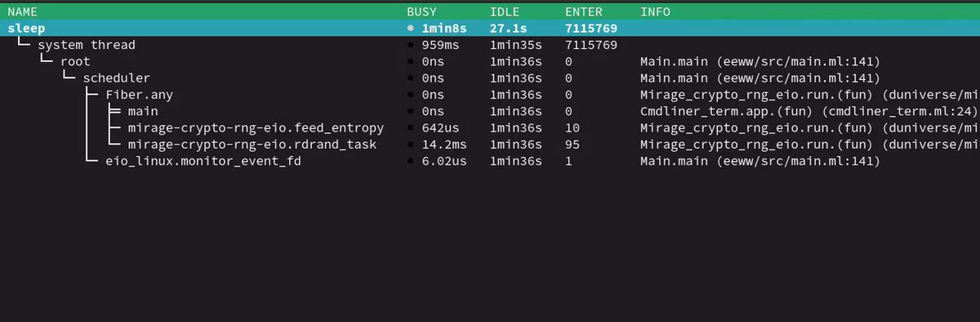Click Main.main info on scheduler row
This screenshot has height=322, width=980.
[x=759, y=78]
